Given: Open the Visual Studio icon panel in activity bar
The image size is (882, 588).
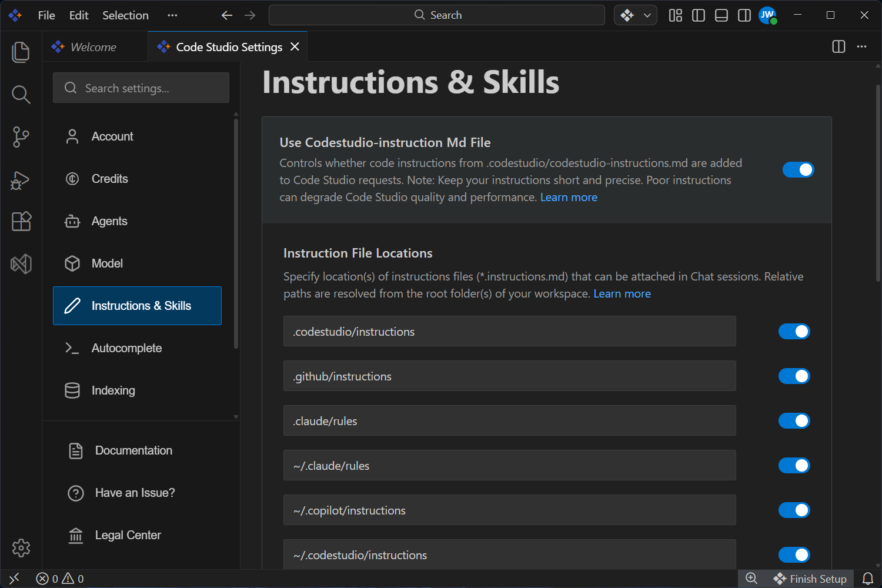Looking at the screenshot, I should [x=21, y=264].
